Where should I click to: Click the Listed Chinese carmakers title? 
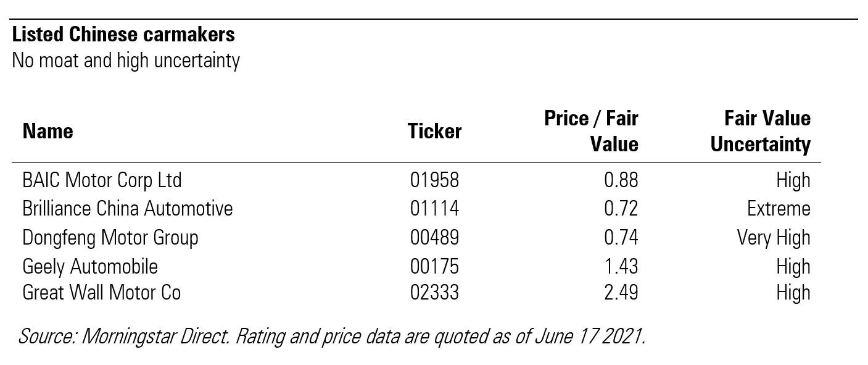click(123, 35)
